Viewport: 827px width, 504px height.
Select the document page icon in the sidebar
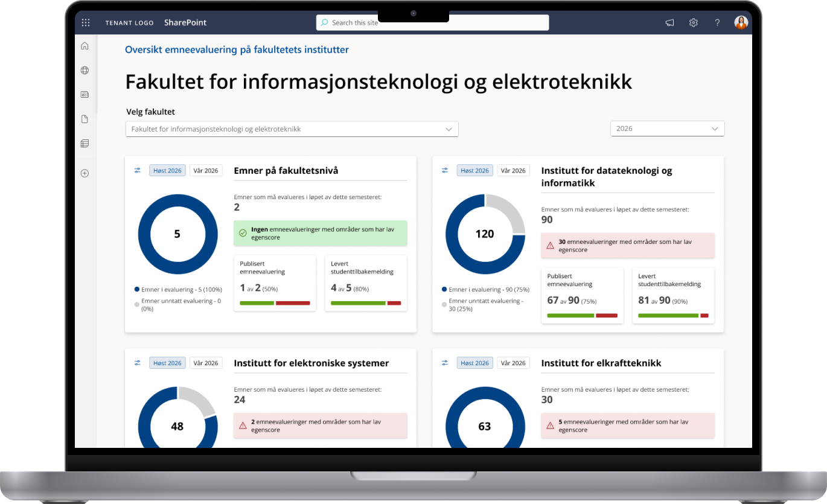point(85,119)
